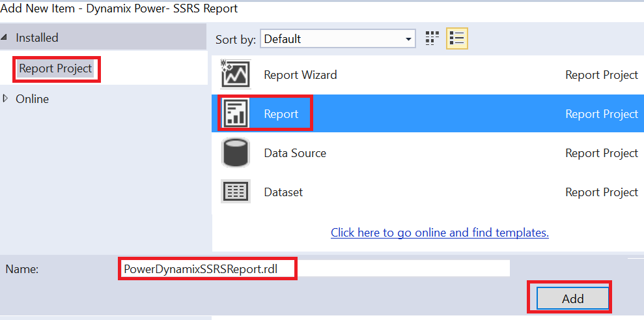Select the Online category

click(32, 98)
